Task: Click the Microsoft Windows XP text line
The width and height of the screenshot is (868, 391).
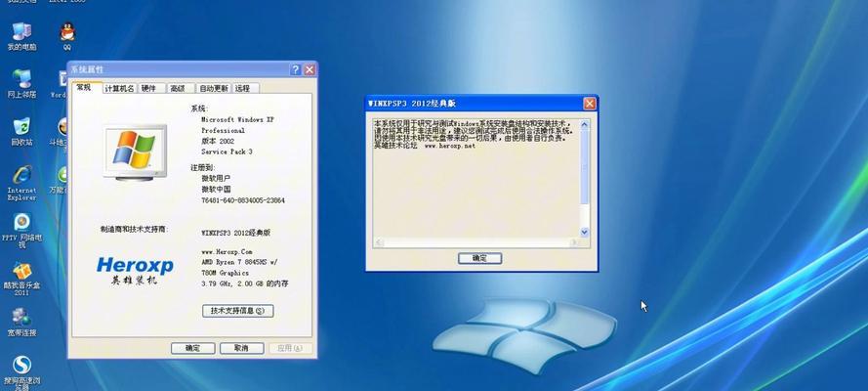Action: tap(238, 119)
